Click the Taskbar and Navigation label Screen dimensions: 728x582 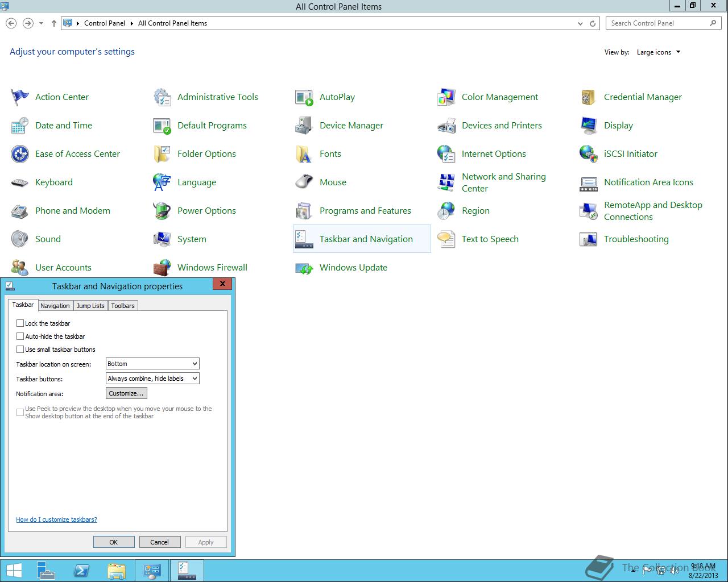366,239
